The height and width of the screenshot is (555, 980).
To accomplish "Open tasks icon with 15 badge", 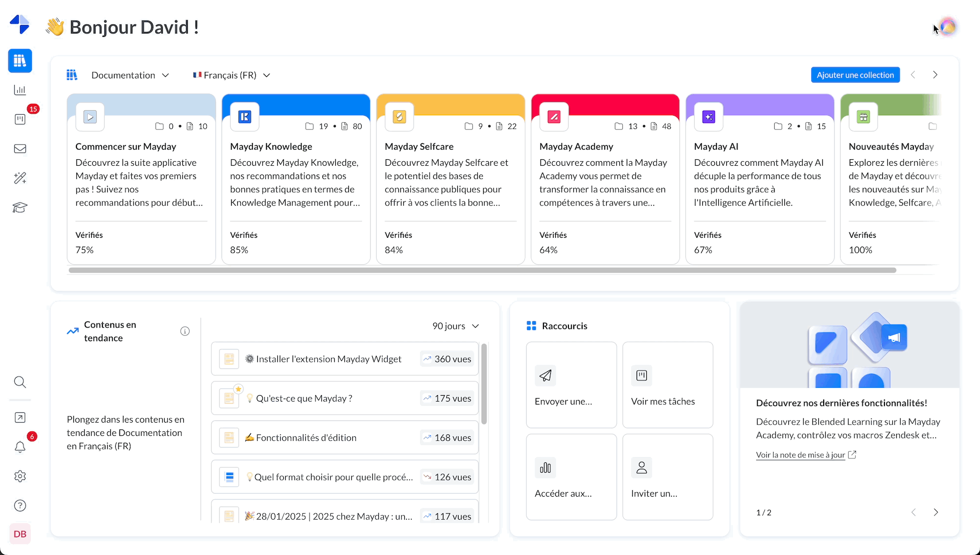I will point(20,119).
